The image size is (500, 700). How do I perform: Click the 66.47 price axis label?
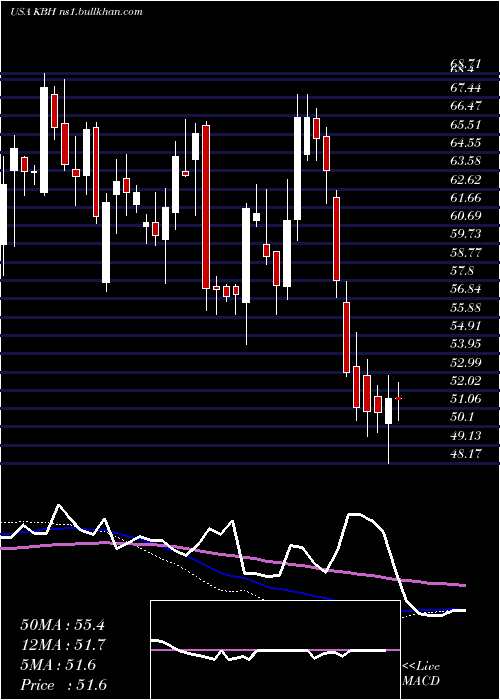[x=465, y=106]
